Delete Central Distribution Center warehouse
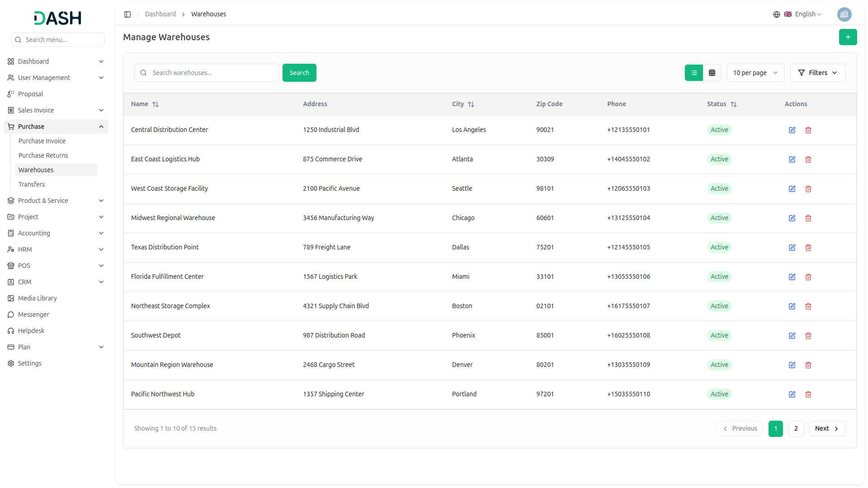 pos(808,130)
